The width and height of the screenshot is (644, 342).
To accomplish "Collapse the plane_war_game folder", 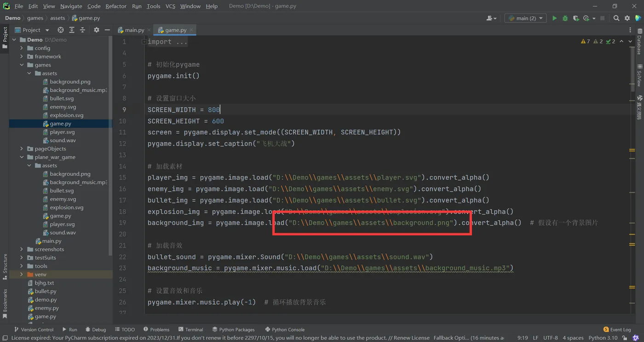I will pyautogui.click(x=22, y=157).
